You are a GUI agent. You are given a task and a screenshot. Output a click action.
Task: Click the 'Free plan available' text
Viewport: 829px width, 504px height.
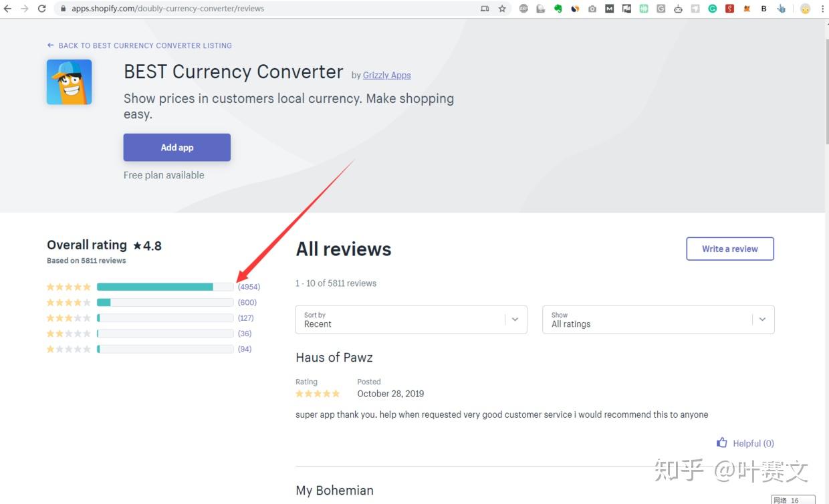[x=164, y=175]
